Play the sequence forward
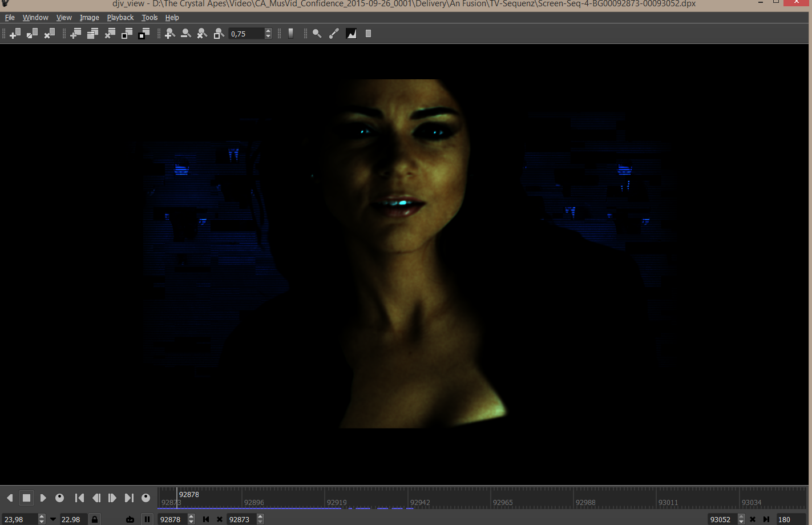 43,498
